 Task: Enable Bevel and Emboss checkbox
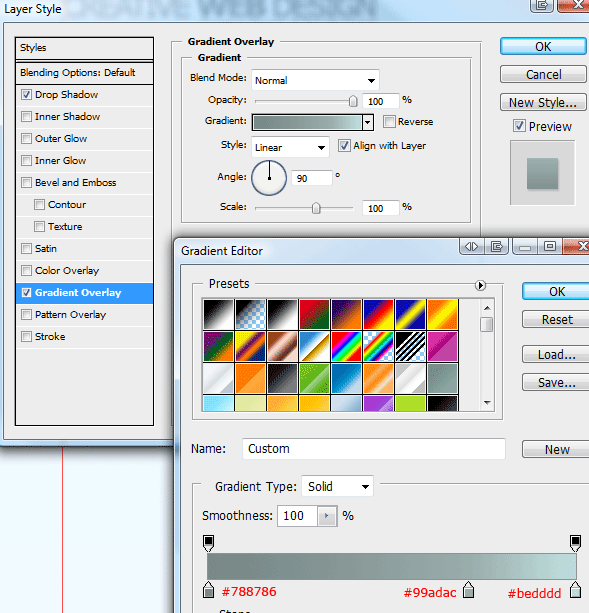point(26,183)
